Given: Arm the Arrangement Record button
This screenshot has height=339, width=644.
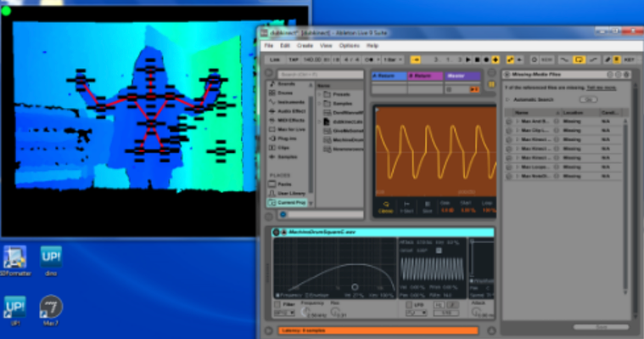Looking at the screenshot, I should tap(486, 59).
